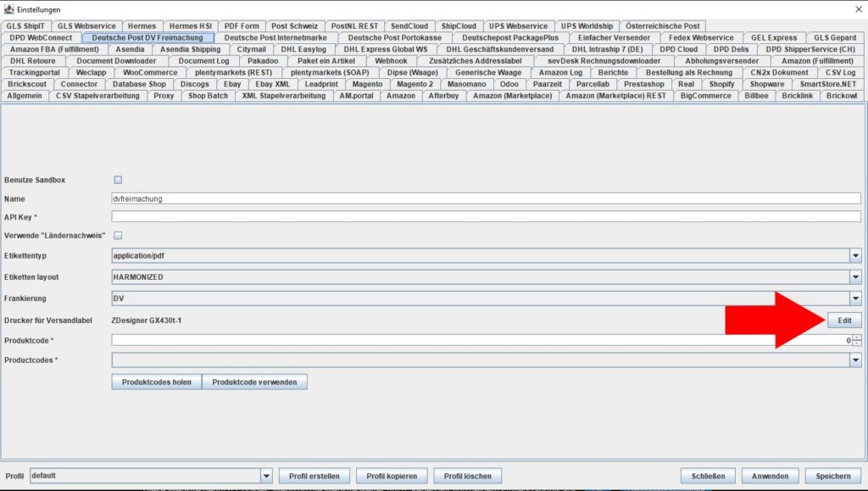Select Deutsche Post DV Freimachung tab
Image resolution: width=868 pixels, height=491 pixels.
pyautogui.click(x=147, y=37)
